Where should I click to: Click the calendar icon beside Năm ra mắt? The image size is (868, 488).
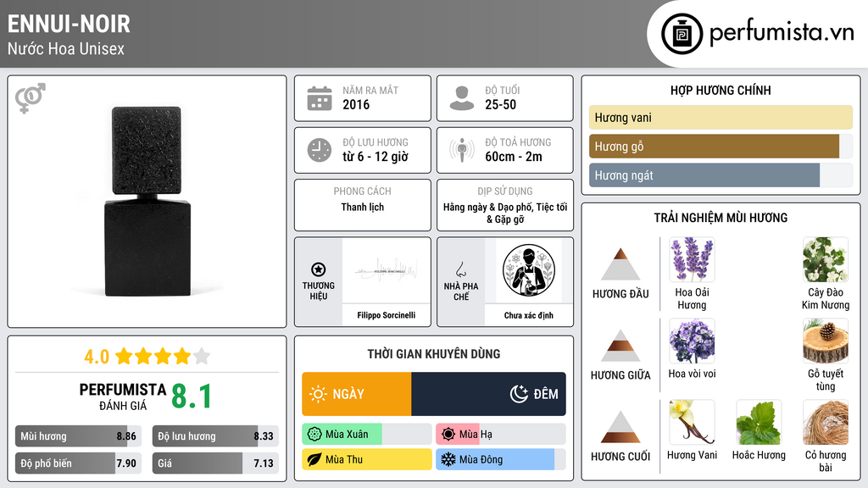(x=320, y=98)
